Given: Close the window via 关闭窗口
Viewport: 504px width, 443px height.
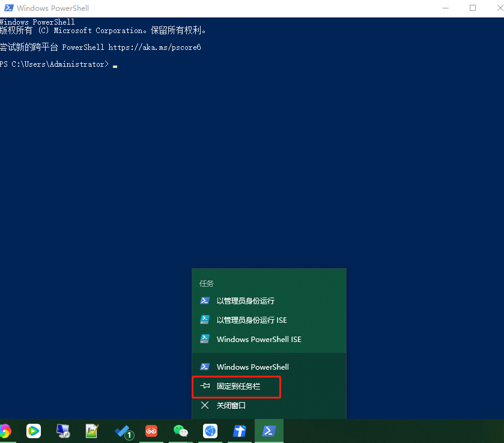Looking at the screenshot, I should tap(230, 405).
